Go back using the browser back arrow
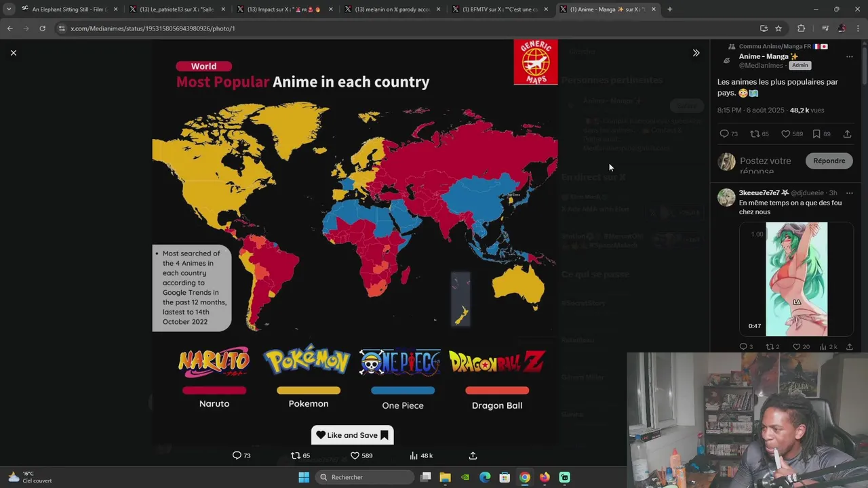The image size is (868, 488). 9,28
